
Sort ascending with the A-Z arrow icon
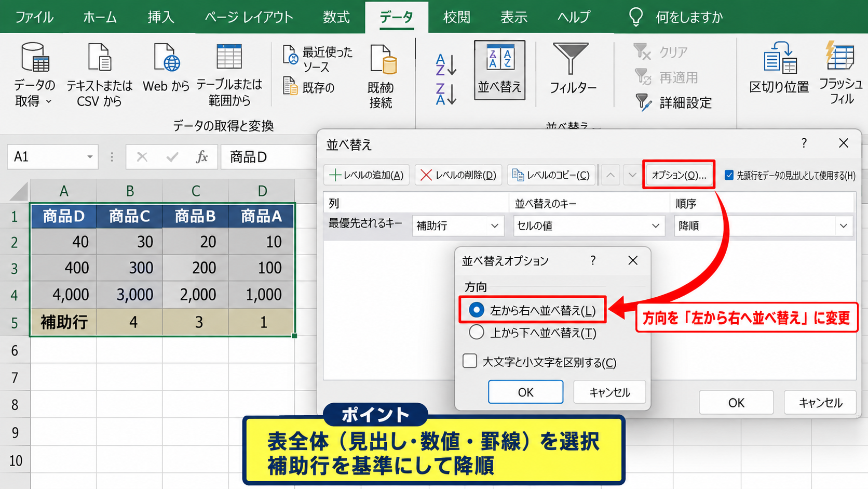tap(445, 64)
